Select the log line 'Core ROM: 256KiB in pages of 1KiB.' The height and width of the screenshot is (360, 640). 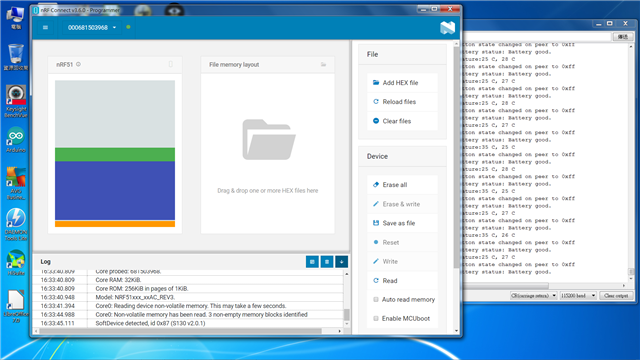[x=142, y=288]
